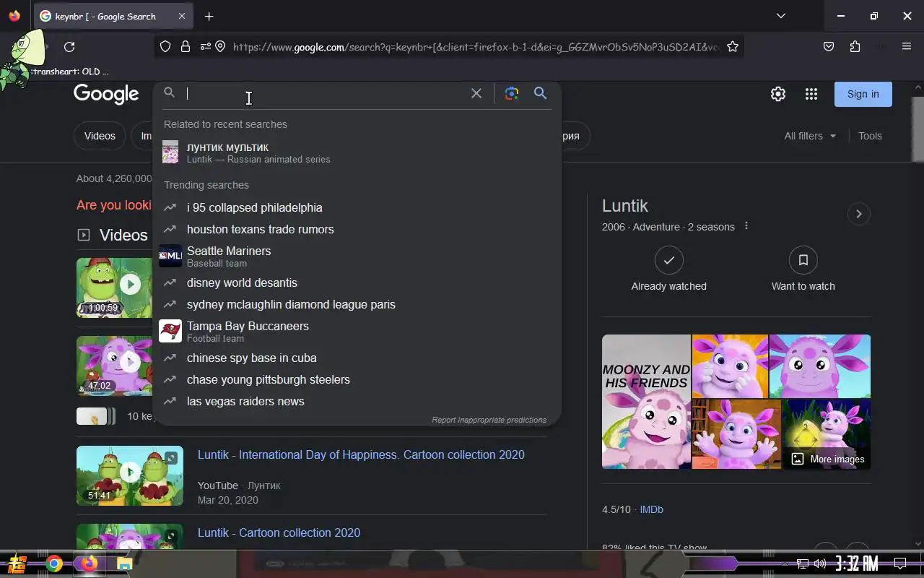Screen dimensions: 924x578
Task: Open the Firefox hamburger application menu
Action: pos(907,47)
